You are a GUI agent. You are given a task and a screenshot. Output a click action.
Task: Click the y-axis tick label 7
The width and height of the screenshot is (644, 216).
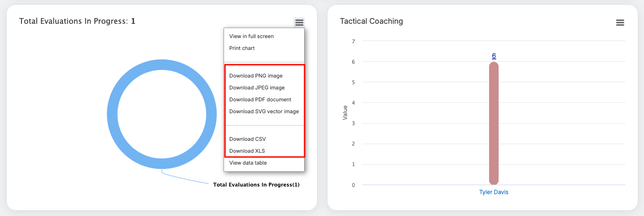pyautogui.click(x=353, y=41)
